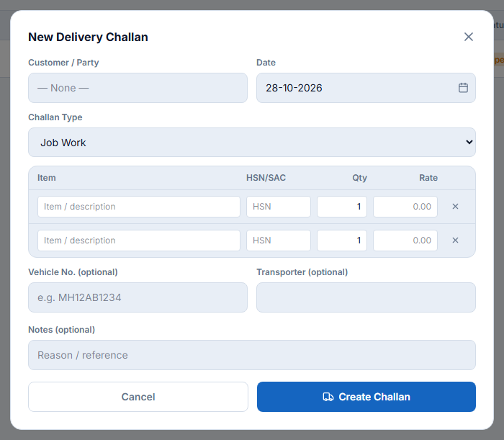This screenshot has width=504, height=440.
Task: Close the New Delivery Challan dialog
Action: (468, 37)
